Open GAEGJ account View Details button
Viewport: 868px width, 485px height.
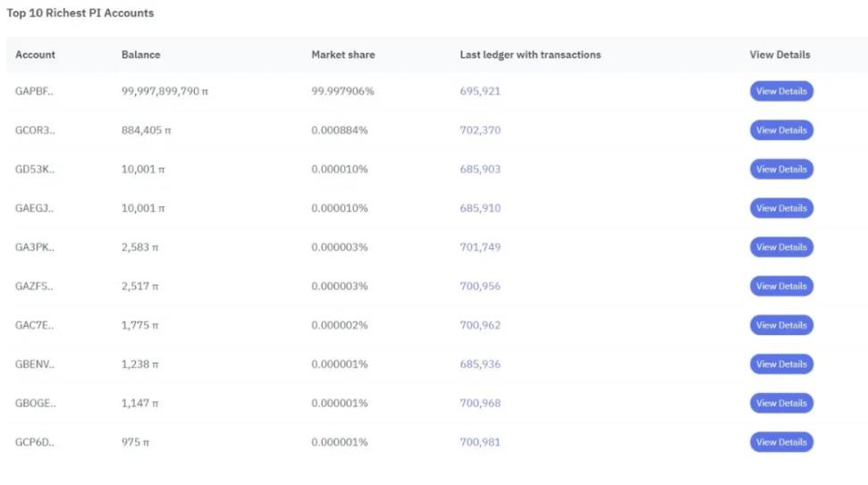[781, 208]
